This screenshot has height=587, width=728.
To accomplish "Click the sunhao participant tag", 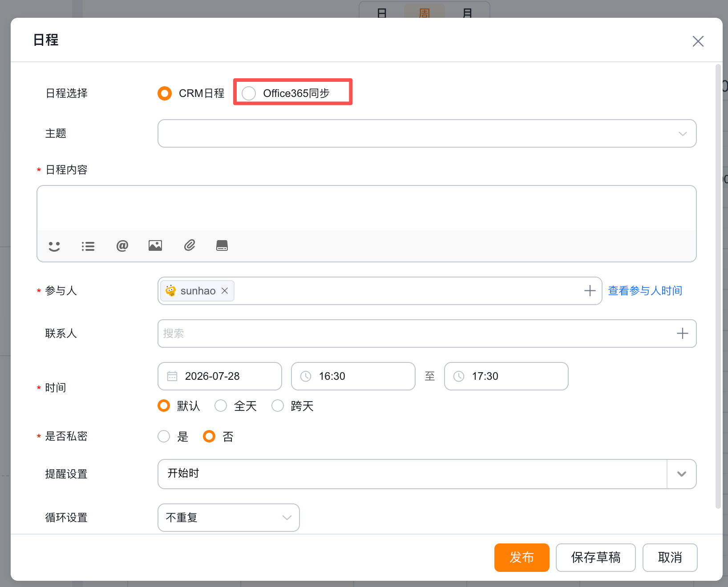I will click(x=197, y=291).
